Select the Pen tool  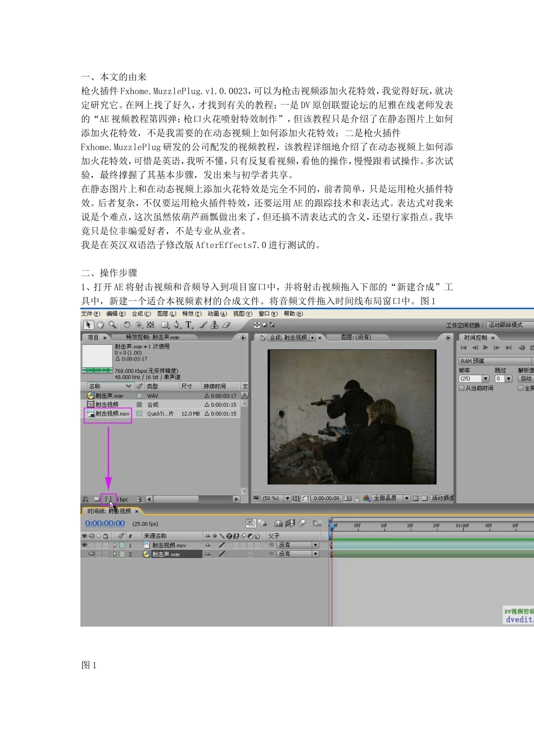click(x=177, y=325)
